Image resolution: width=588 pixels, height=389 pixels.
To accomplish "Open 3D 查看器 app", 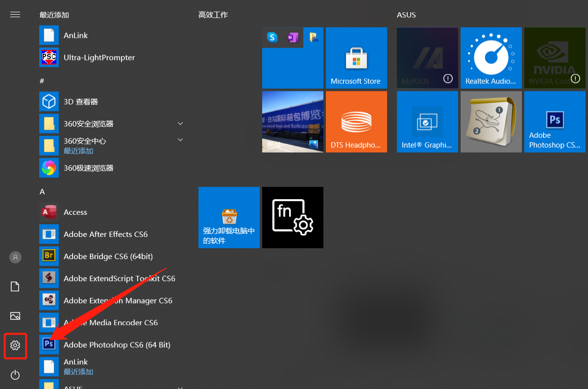I will tap(113, 102).
